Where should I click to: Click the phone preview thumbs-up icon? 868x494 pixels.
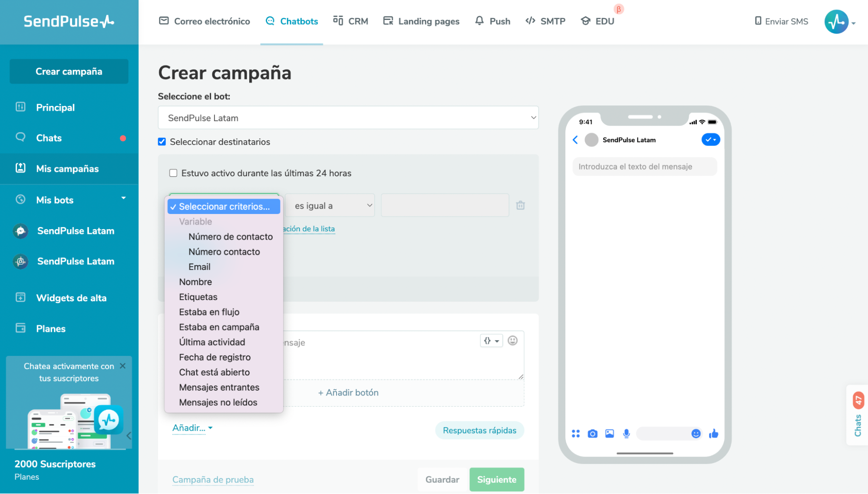(x=713, y=433)
